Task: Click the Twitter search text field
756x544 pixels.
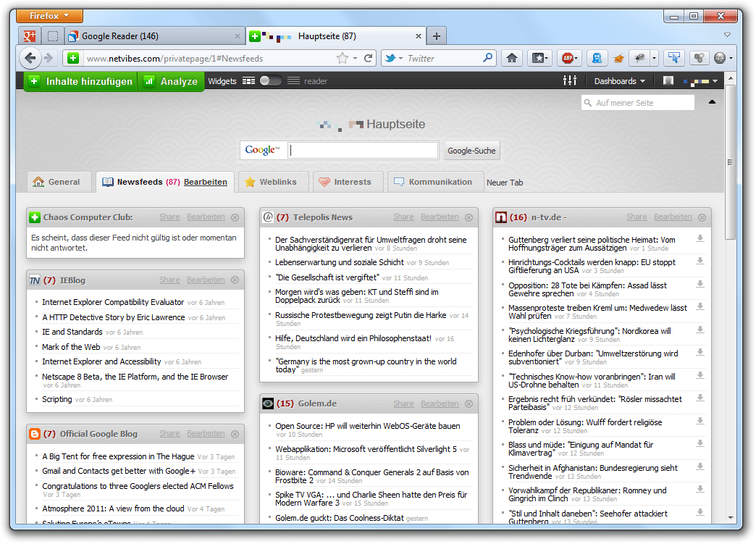Action: tap(444, 59)
